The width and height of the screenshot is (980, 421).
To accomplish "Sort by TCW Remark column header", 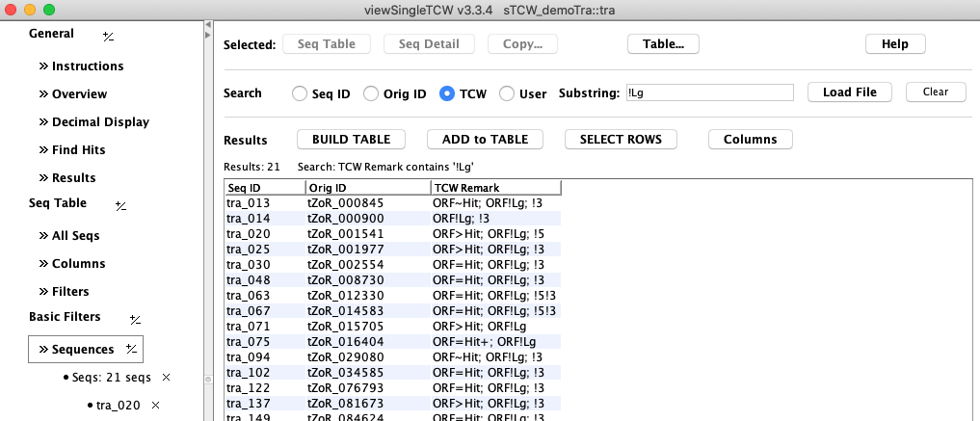I will (x=495, y=187).
